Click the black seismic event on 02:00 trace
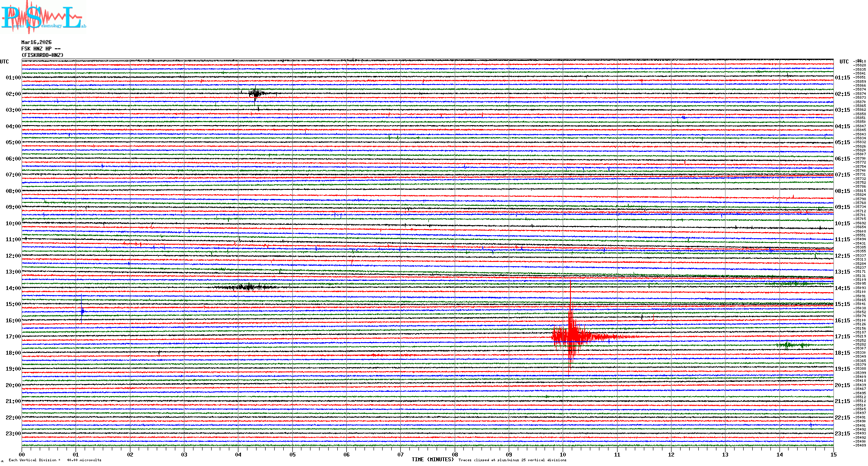The height and width of the screenshot is (466, 868). coord(256,93)
